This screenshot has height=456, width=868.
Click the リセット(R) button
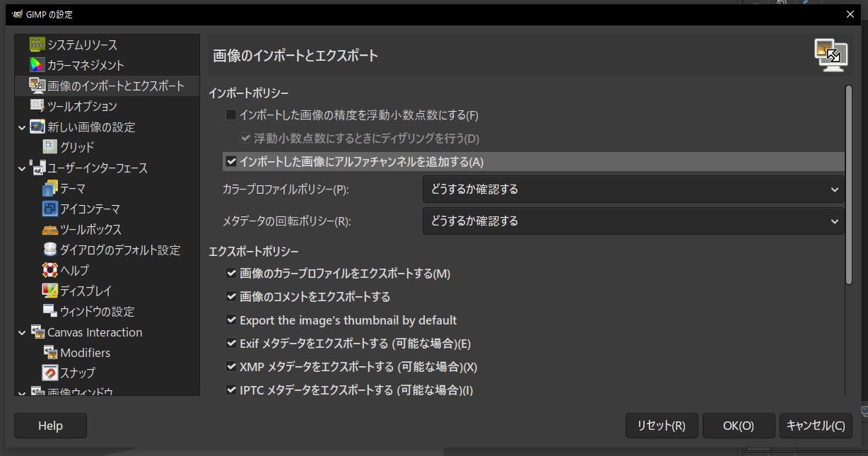662,426
